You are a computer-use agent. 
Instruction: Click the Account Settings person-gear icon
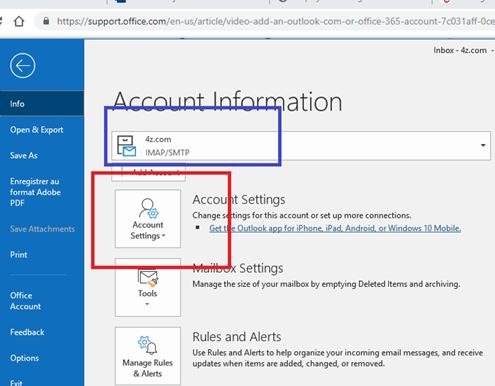click(x=148, y=208)
